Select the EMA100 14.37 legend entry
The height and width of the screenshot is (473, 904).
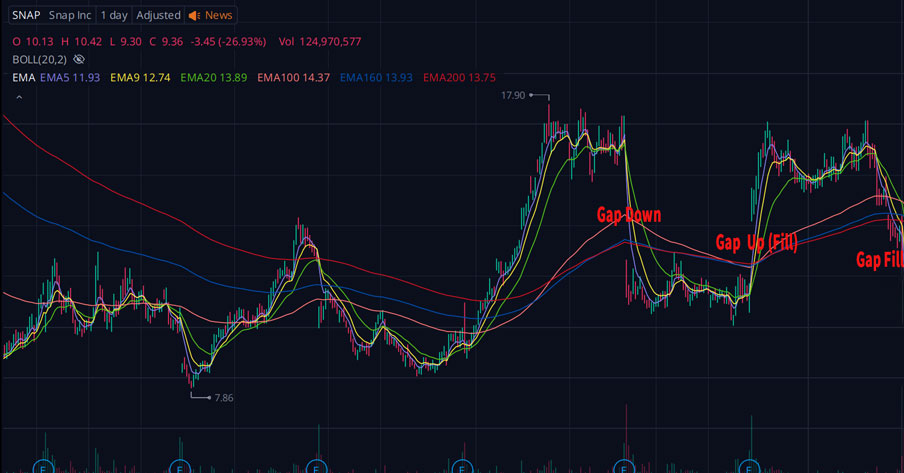click(293, 78)
